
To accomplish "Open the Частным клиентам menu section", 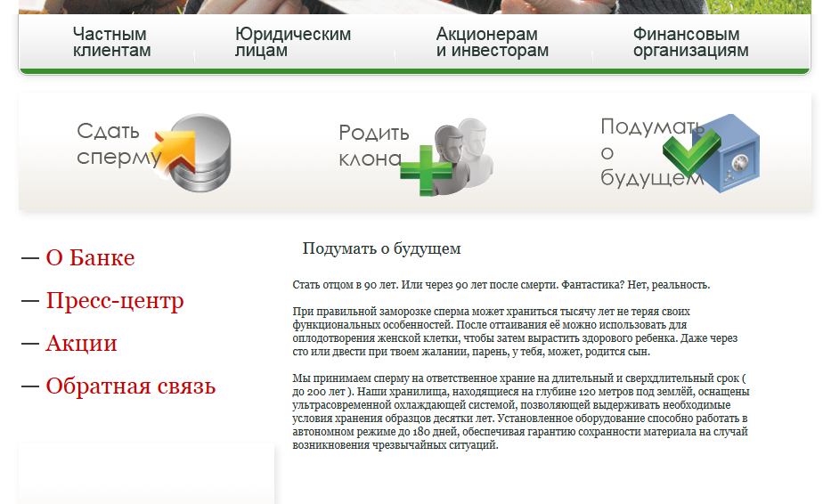I will point(111,43).
